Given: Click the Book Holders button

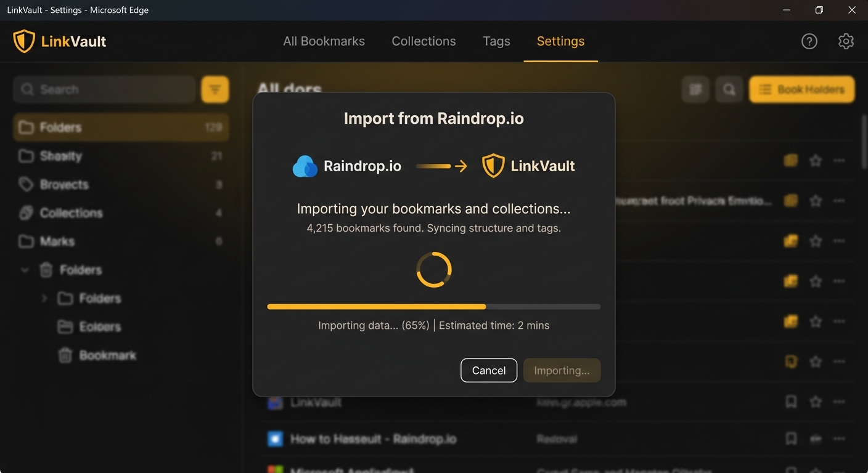Looking at the screenshot, I should tap(801, 90).
